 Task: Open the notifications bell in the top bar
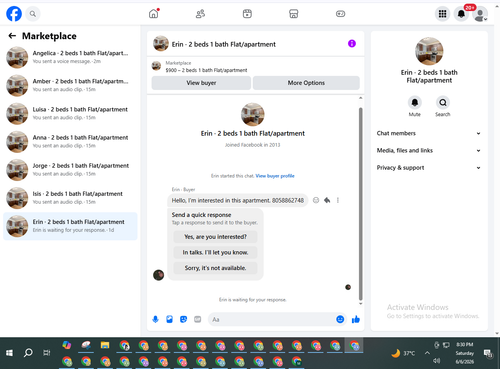461,14
